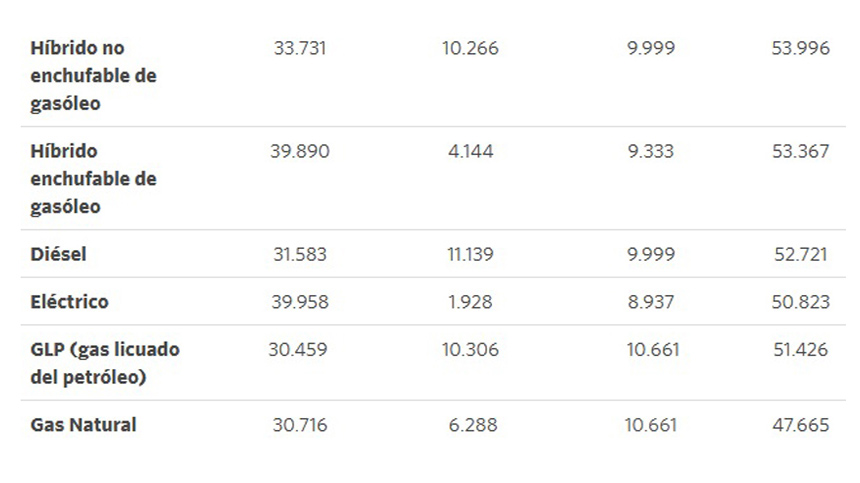Select the 'Híbrido no enchufable de gasóleo' row label

pos(93,76)
